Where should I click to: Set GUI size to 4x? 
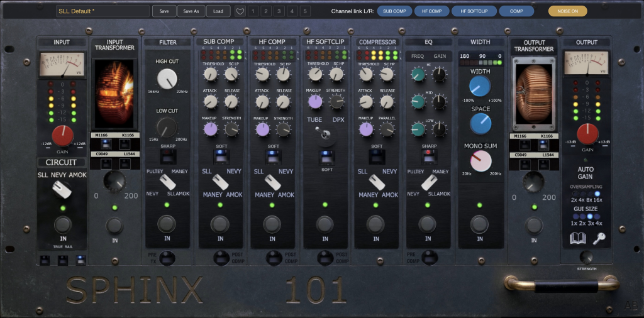[597, 217]
